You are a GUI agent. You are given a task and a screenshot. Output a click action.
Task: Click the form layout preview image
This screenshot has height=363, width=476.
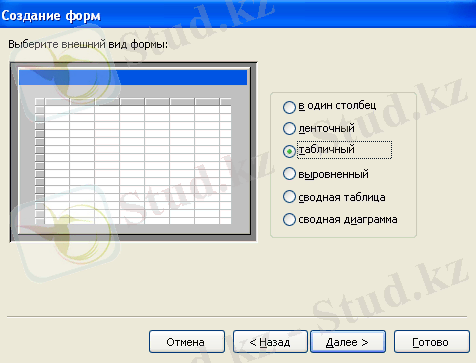coord(133,152)
